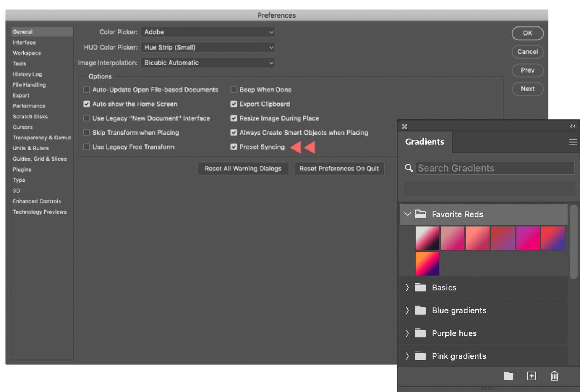Screen dimensions: 580x392
Task: Collapse the Favorite Reds gradient group
Action: pyautogui.click(x=407, y=214)
